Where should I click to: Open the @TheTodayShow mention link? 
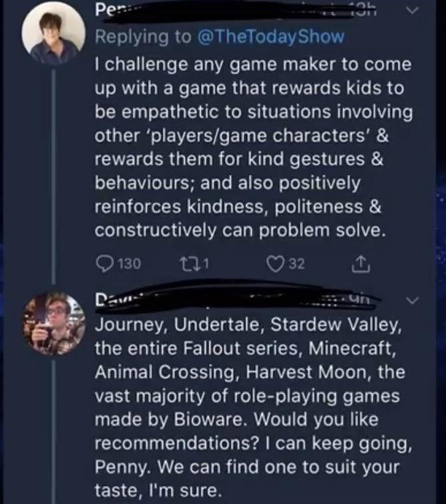271,36
